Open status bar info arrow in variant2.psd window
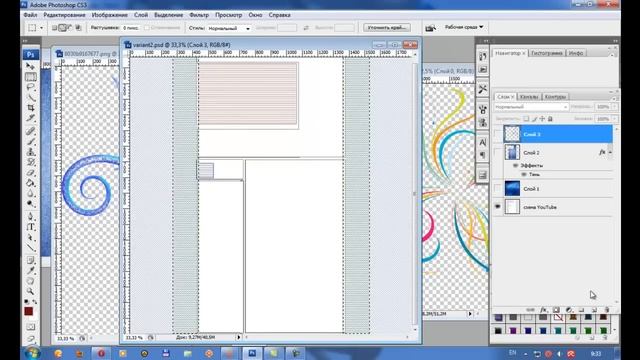 click(x=239, y=337)
